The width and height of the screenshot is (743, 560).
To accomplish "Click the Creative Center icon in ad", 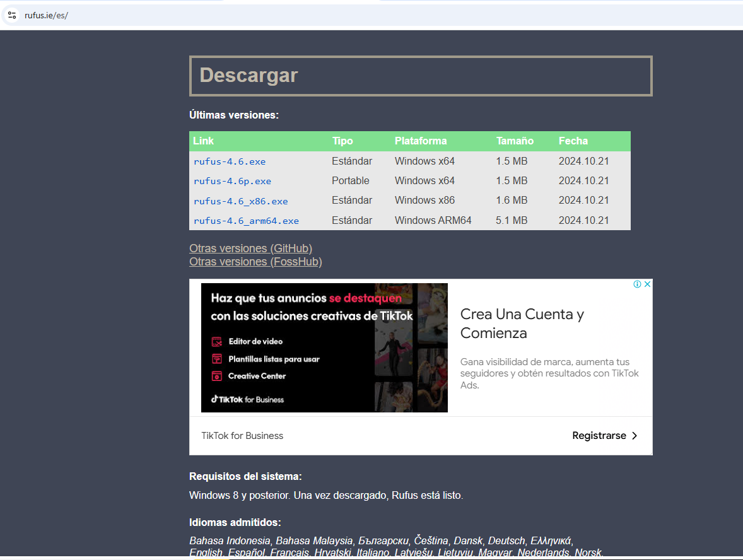I will 216,376.
